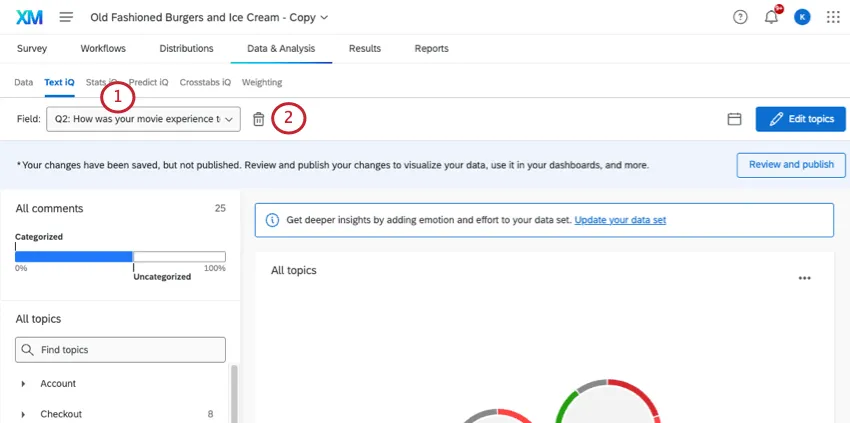Open the notifications bell
The height and width of the screenshot is (423, 850).
[x=771, y=17]
